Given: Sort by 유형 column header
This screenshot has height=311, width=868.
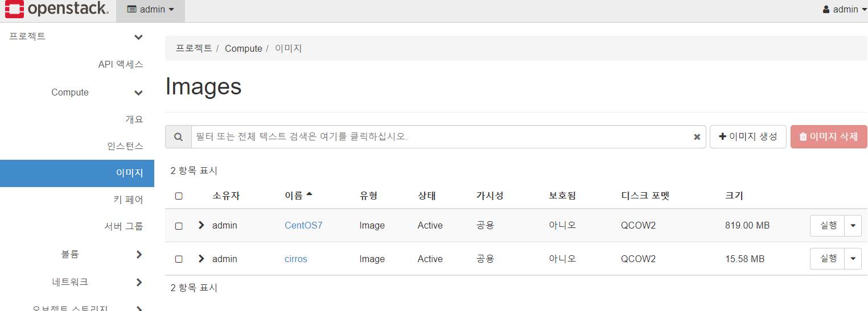Looking at the screenshot, I should point(368,196).
